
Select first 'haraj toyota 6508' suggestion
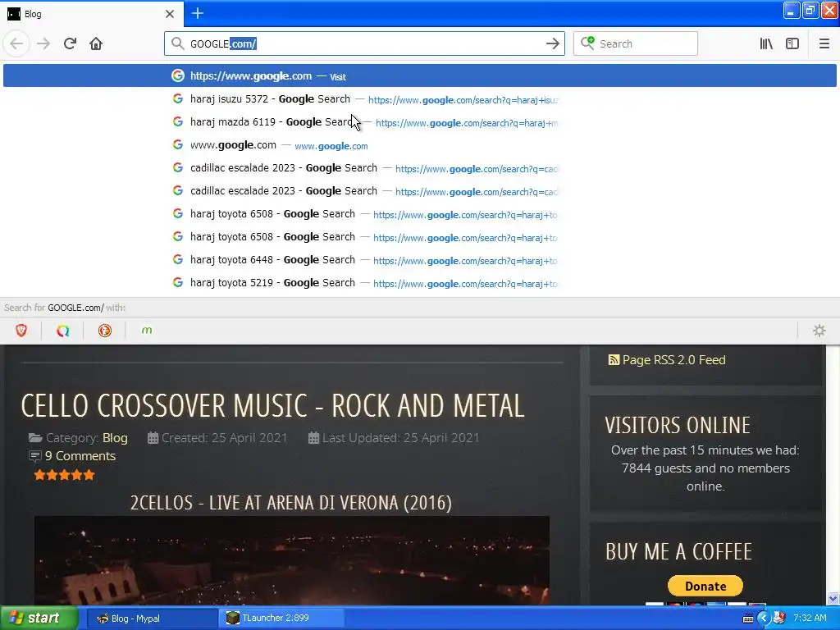(419, 214)
